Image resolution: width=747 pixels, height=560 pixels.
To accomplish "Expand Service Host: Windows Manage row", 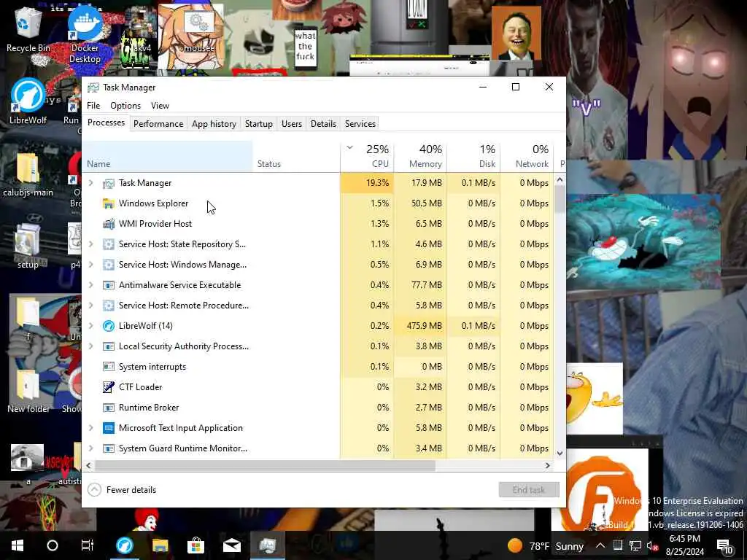I will (91, 265).
